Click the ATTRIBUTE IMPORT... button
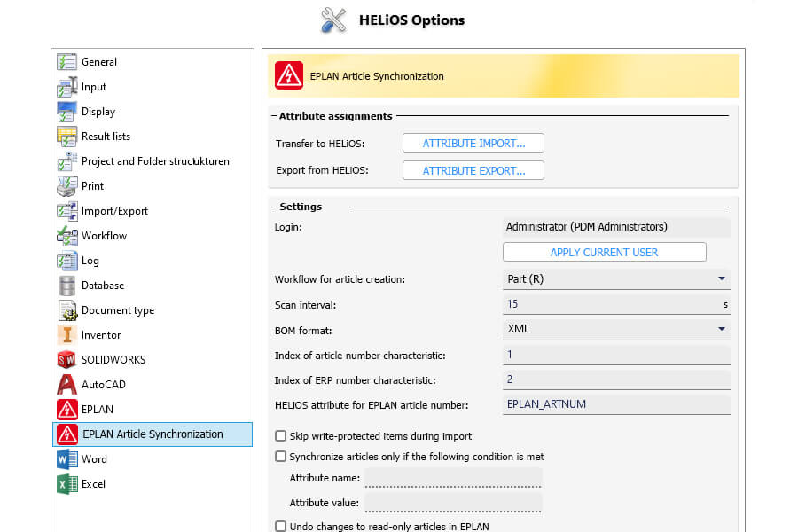Image resolution: width=798 pixels, height=532 pixels. coord(473,143)
